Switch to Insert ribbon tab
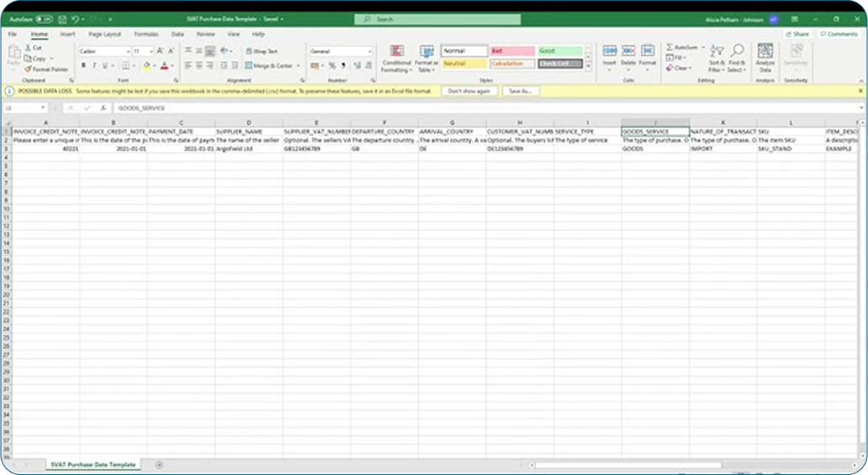868x475 pixels. pos(67,34)
